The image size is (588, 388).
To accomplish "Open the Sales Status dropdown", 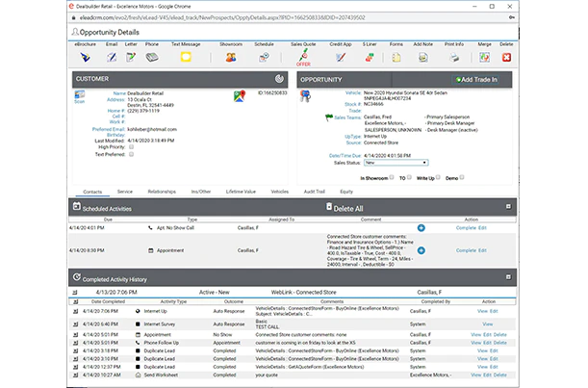I will (x=396, y=163).
